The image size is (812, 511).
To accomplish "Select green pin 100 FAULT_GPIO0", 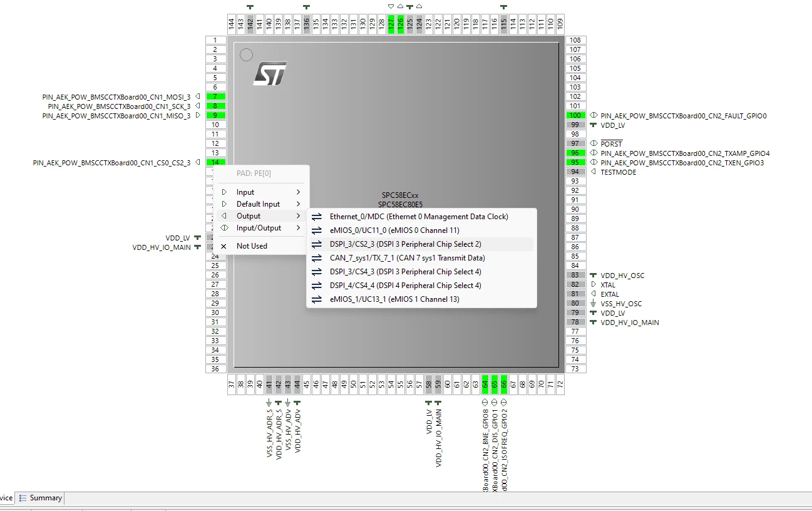I will (x=575, y=115).
